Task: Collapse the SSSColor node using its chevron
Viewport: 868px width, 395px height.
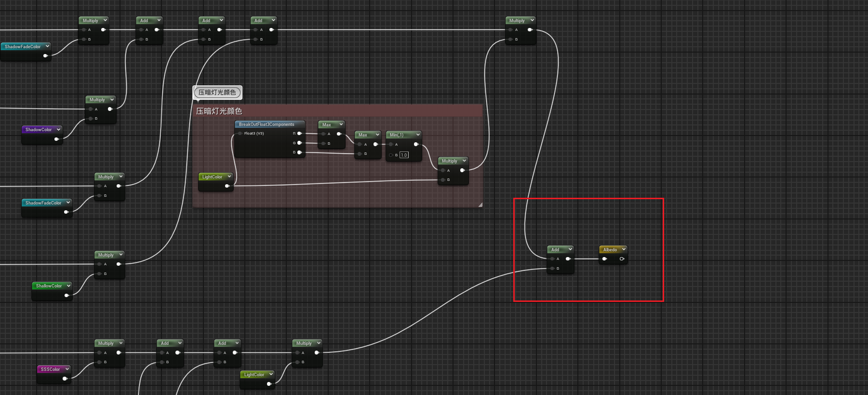Action: click(67, 369)
